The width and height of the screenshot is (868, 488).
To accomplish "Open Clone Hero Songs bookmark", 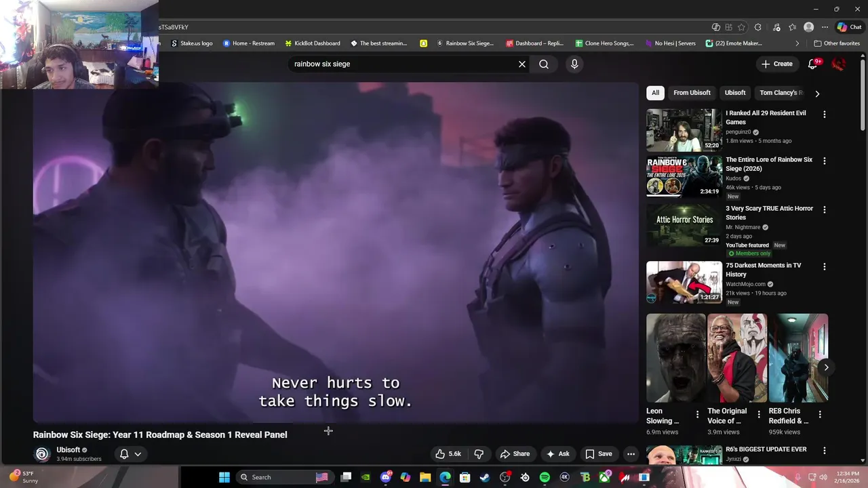I will [605, 43].
